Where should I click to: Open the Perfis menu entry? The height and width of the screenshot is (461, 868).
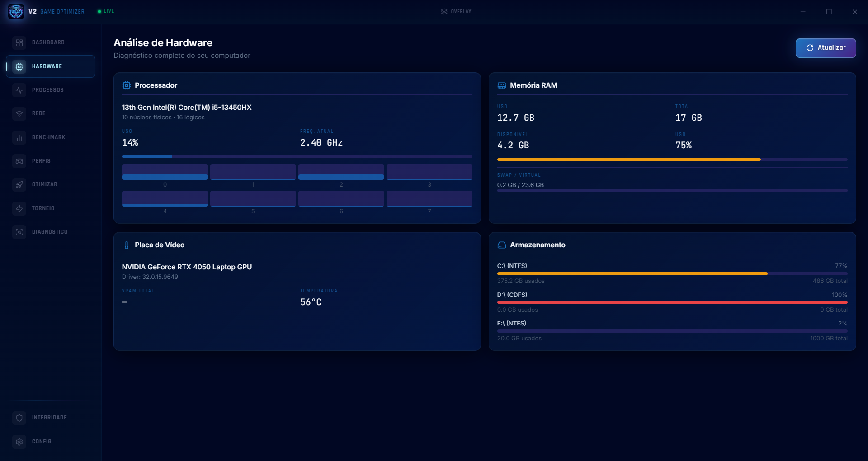[51, 161]
